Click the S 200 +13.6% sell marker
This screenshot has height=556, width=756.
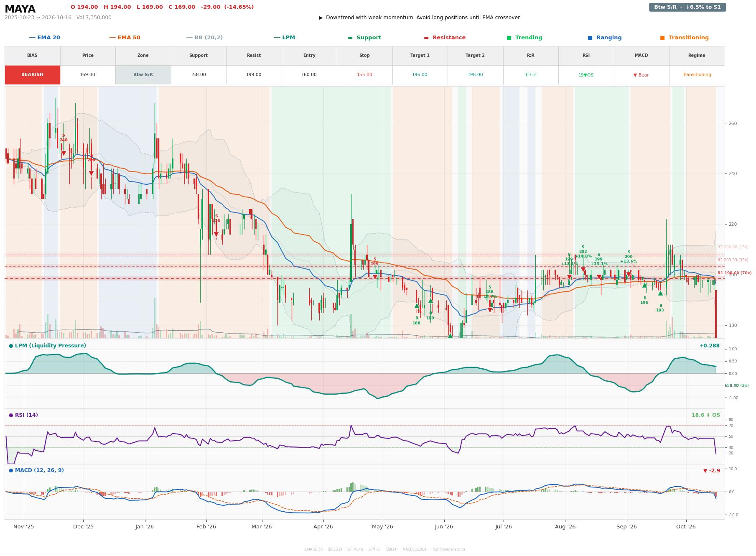pyautogui.click(x=629, y=275)
